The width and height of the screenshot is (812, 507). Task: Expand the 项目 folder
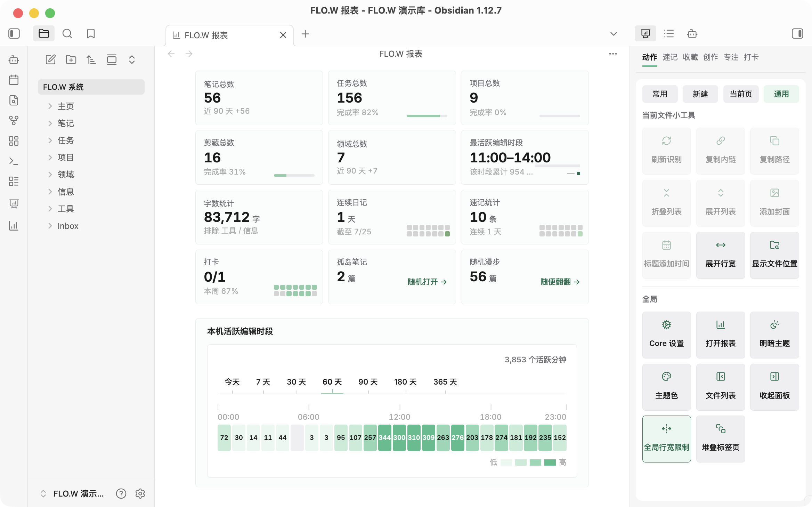point(50,157)
